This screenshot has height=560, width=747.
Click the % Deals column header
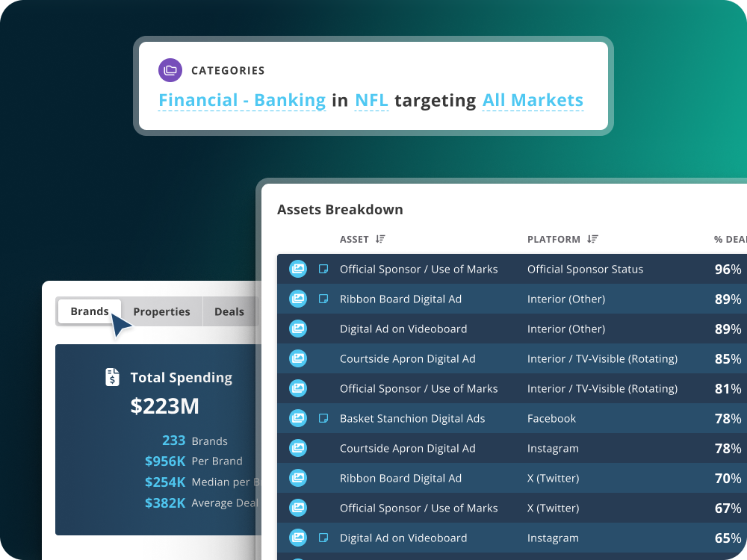point(730,240)
